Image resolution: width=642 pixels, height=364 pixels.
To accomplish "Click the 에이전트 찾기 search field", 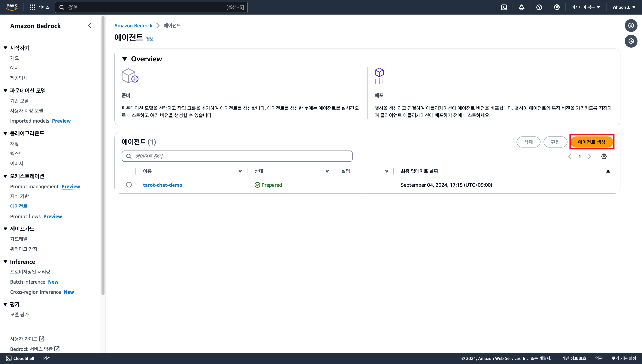I will (237, 156).
